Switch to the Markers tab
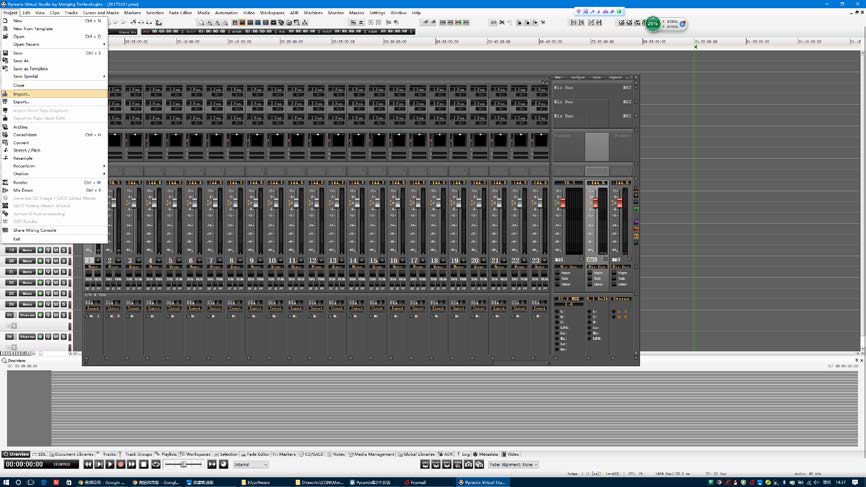The width and height of the screenshot is (866, 487). (285, 454)
